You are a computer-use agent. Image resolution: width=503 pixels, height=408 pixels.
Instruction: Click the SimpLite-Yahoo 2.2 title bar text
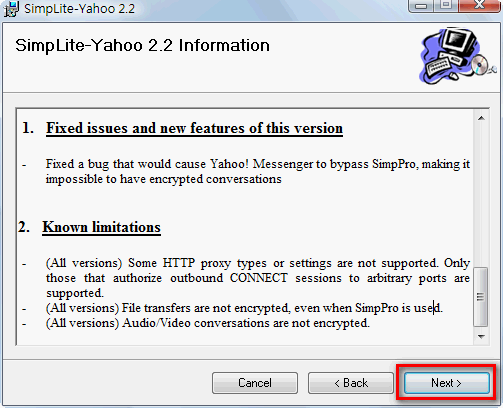[x=79, y=9]
